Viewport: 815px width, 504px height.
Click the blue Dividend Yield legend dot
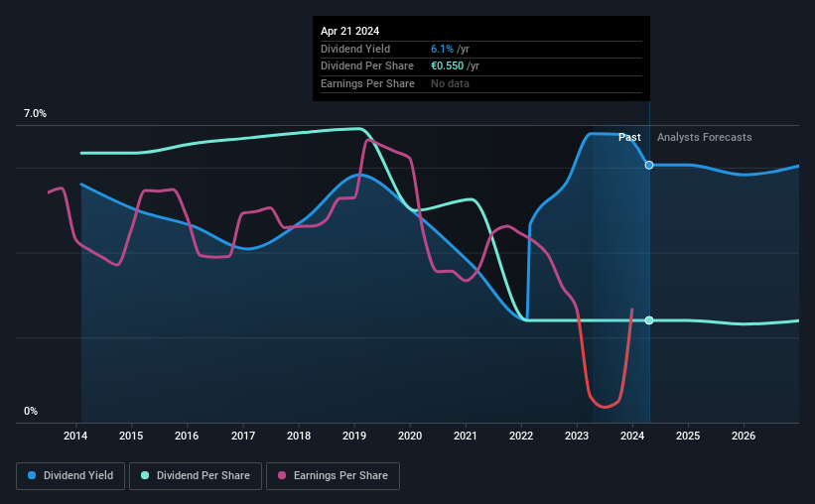[32, 475]
